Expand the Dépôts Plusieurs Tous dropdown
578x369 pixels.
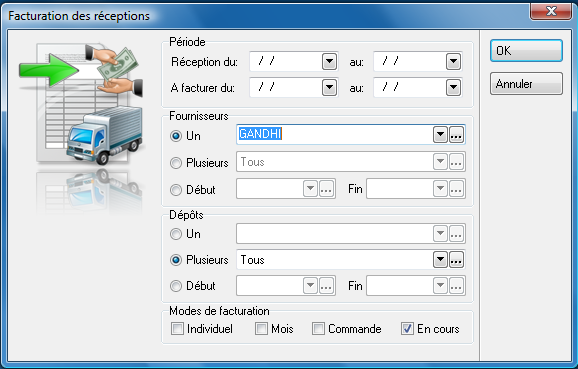[x=440, y=260]
